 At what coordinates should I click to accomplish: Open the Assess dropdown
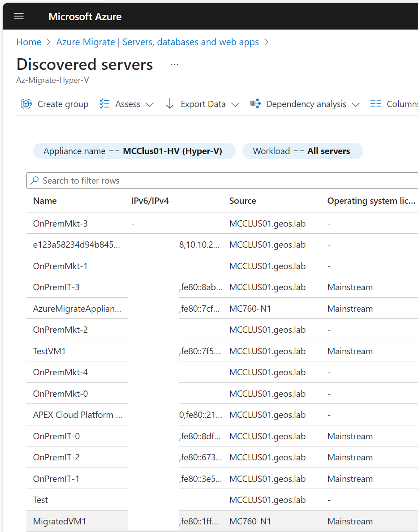click(x=150, y=104)
